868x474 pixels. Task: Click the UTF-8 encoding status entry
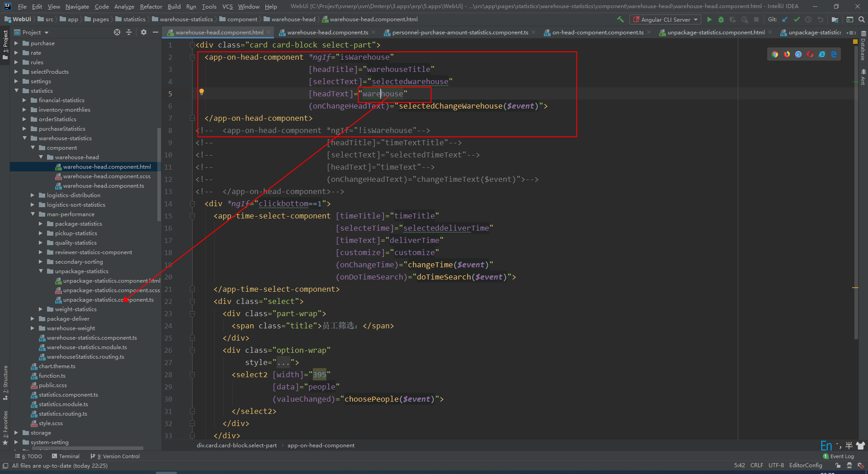click(x=776, y=465)
